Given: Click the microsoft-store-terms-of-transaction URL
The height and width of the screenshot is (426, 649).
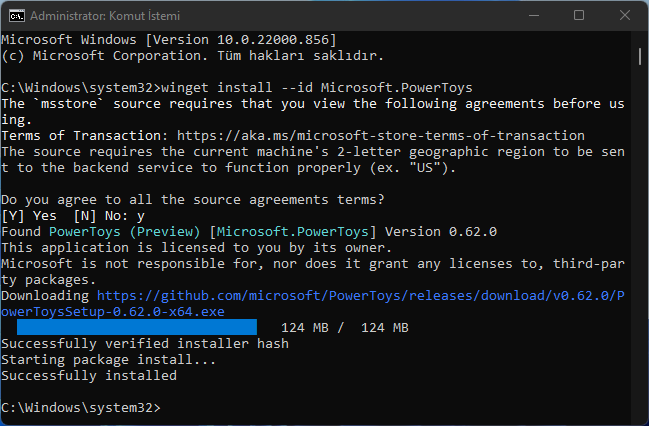Looking at the screenshot, I should pyautogui.click(x=381, y=136).
